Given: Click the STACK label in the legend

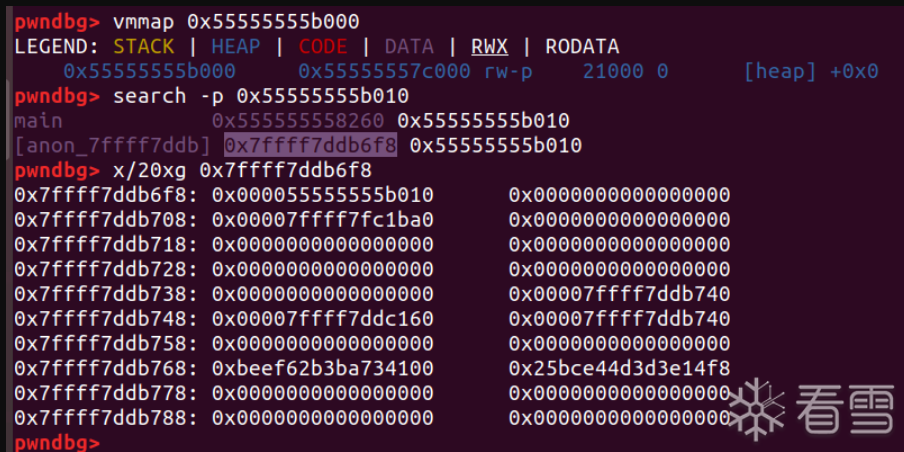Looking at the screenshot, I should [x=143, y=47].
